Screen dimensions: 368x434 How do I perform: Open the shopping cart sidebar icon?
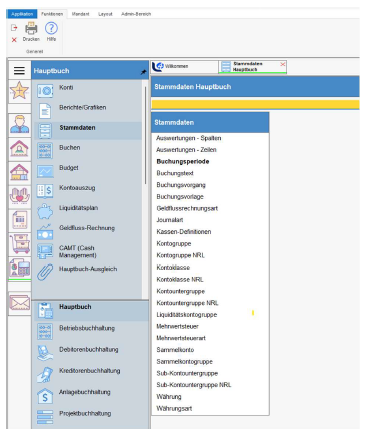tap(19, 244)
